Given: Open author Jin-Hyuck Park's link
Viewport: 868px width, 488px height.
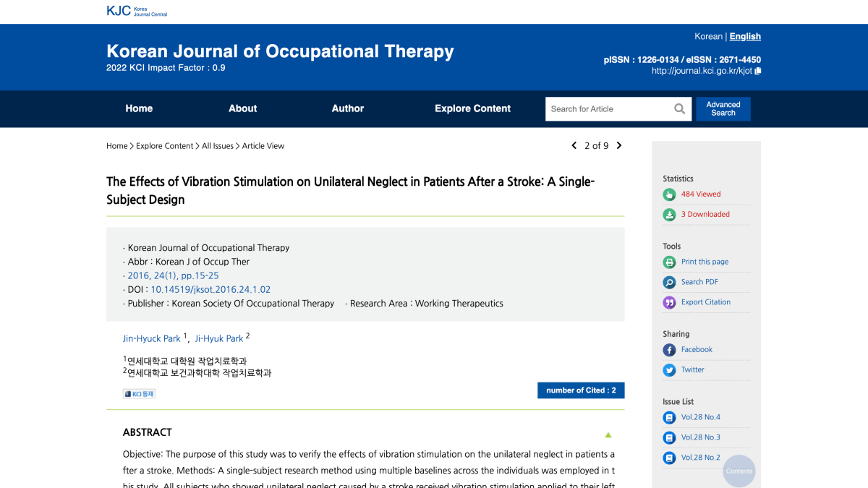Looking at the screenshot, I should click(152, 339).
